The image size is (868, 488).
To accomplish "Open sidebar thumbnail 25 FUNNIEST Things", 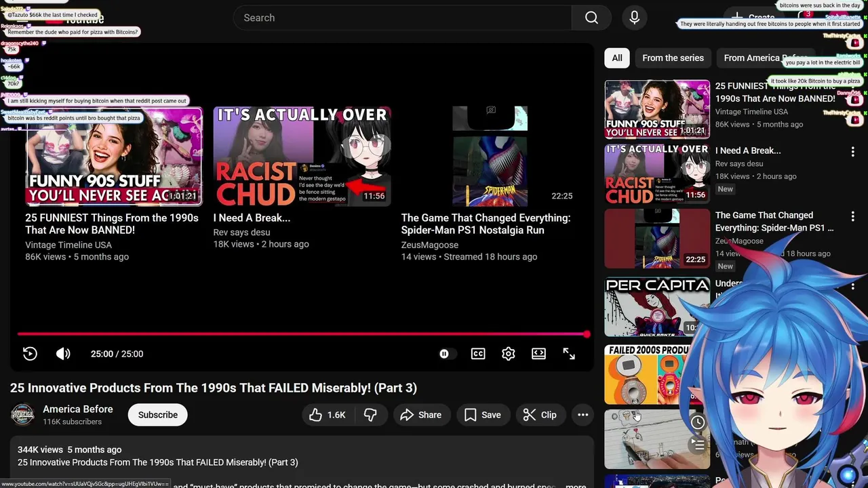I will (x=657, y=109).
